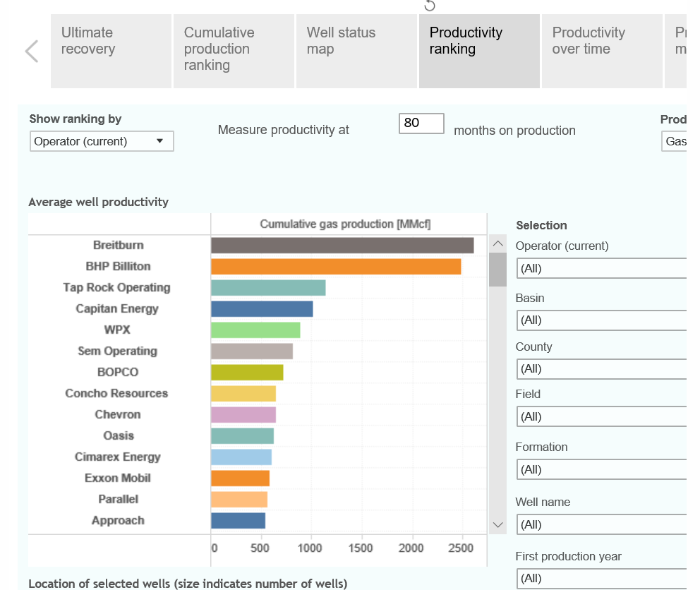Click the Cimarex Energy label
700x590 pixels.
point(118,457)
